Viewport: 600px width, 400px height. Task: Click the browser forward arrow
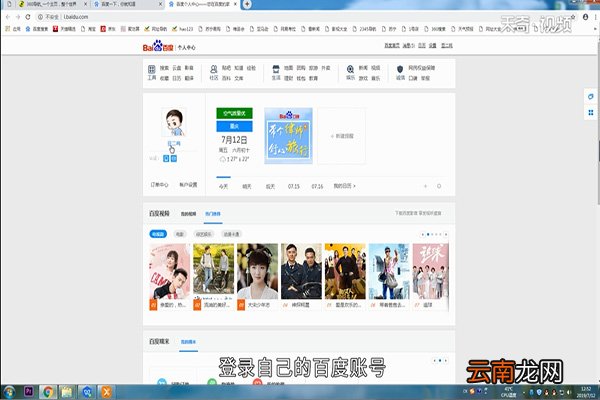point(18,17)
